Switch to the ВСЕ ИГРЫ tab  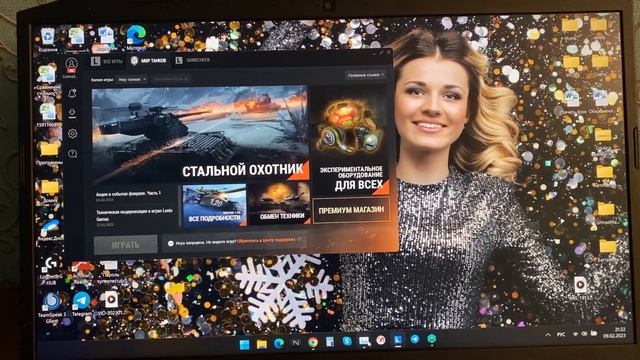click(107, 61)
